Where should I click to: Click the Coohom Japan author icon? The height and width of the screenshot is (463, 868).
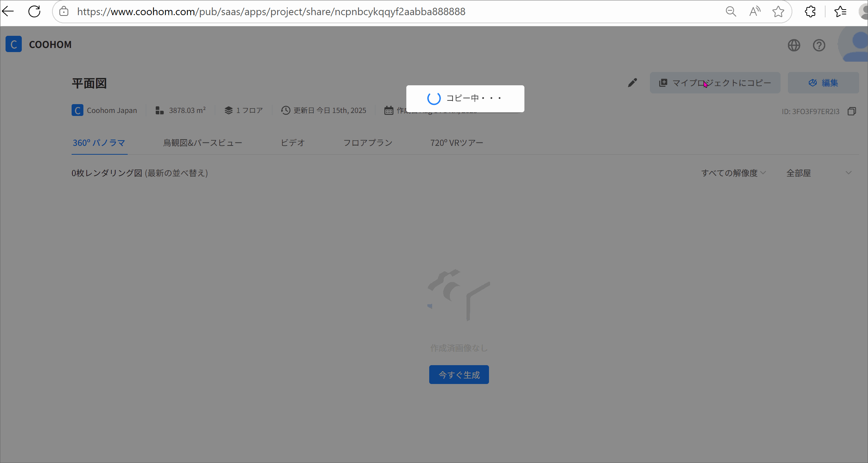tap(77, 110)
